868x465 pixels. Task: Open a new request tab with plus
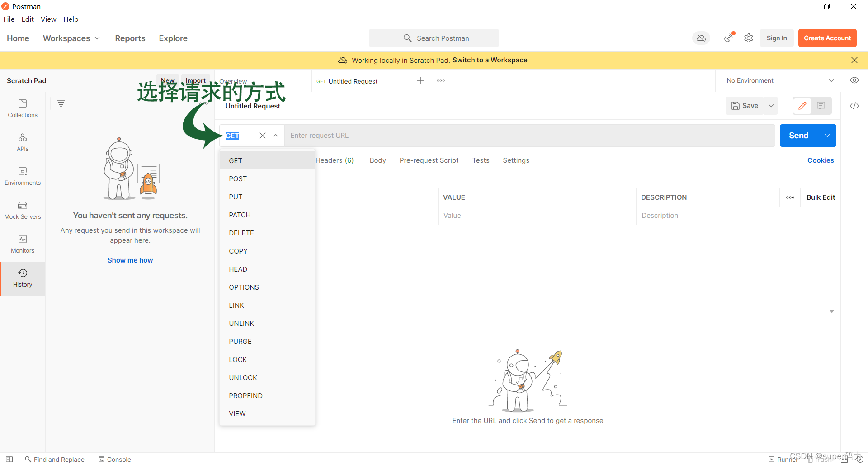420,80
